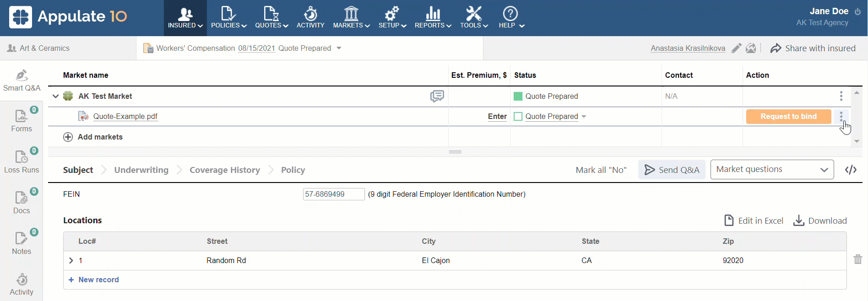
Task: Click the Workers' Compensation policy document icon
Action: click(148, 48)
